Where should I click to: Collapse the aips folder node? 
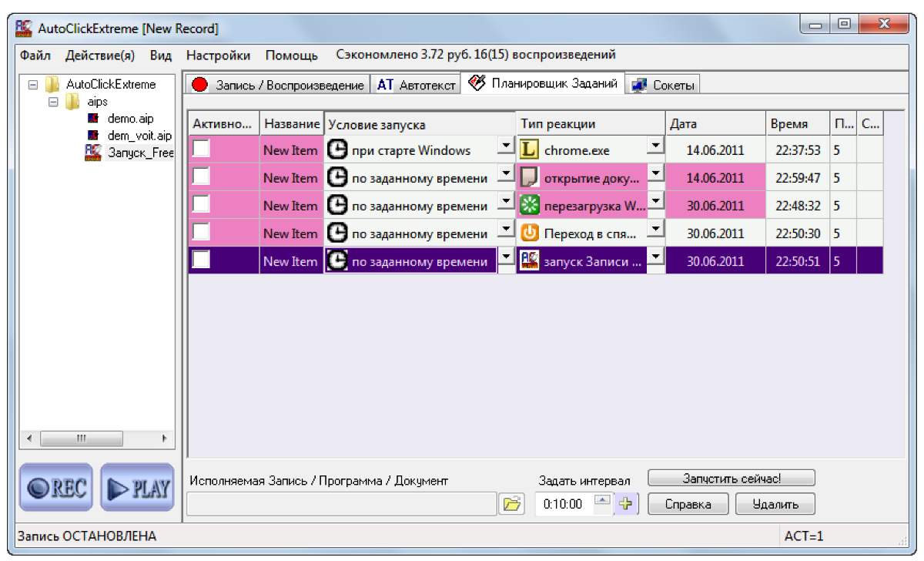53,102
